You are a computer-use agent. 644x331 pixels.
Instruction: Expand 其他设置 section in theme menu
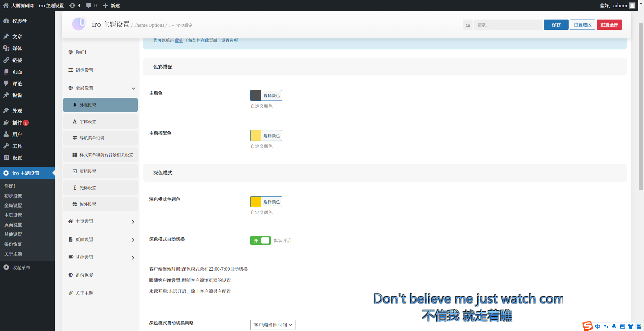tap(133, 258)
